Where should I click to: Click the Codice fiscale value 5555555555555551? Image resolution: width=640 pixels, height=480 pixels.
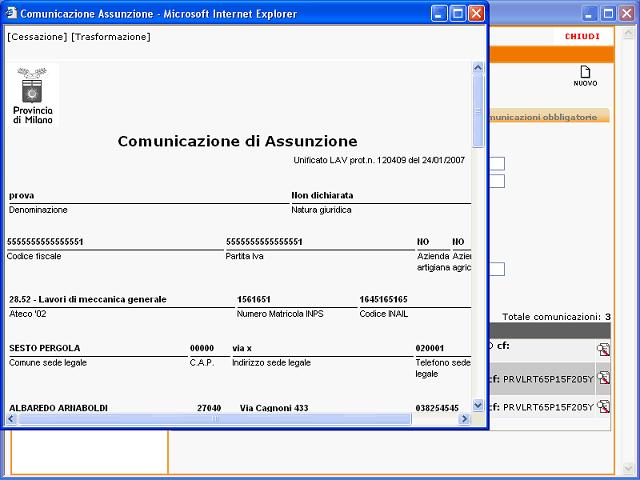(x=45, y=242)
